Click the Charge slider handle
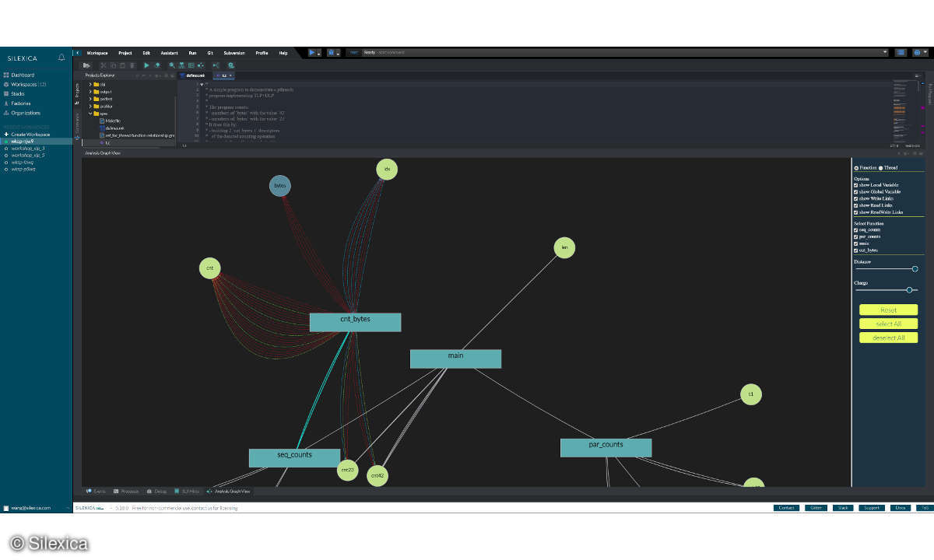 pos(909,289)
